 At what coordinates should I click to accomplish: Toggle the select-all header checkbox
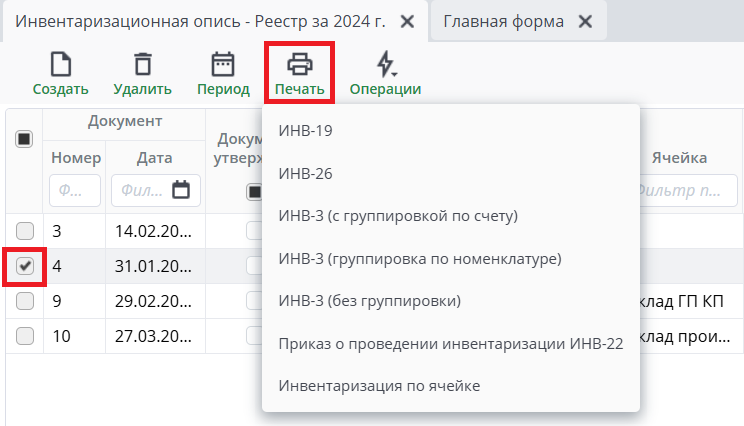pos(24,139)
